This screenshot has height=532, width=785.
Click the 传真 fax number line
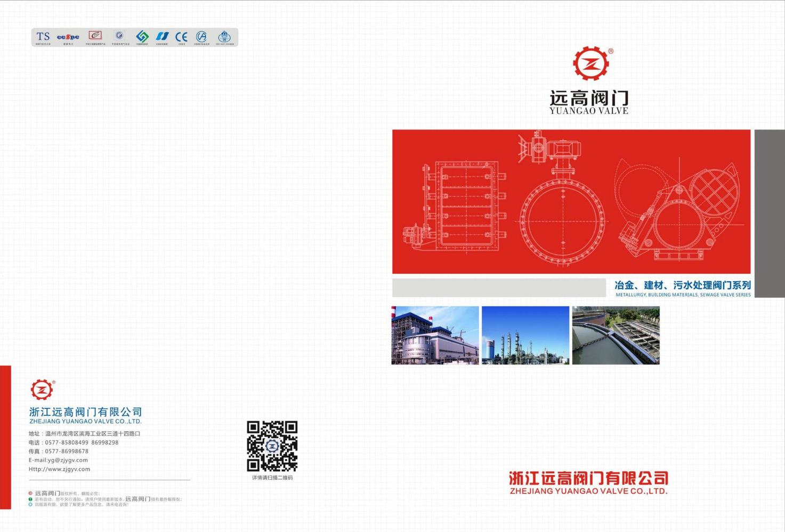[x=59, y=451]
